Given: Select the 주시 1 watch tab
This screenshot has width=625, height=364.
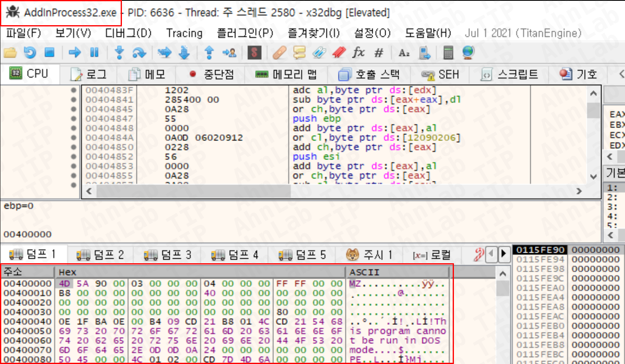Looking at the screenshot, I should (369, 255).
